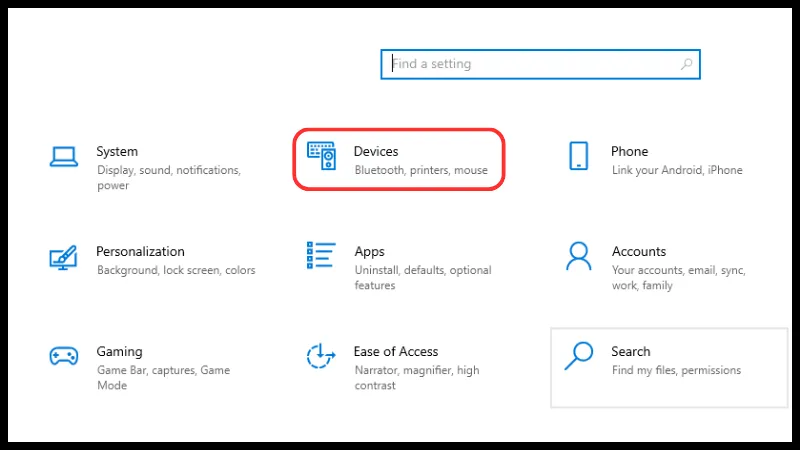Open the Accounts settings label
Screen dimensions: 800x450
(638, 251)
